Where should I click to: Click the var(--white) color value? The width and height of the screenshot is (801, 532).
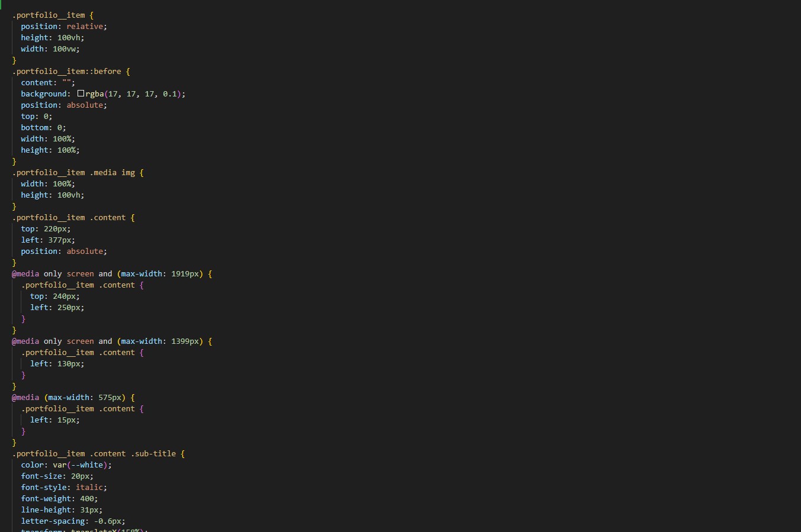(x=81, y=465)
